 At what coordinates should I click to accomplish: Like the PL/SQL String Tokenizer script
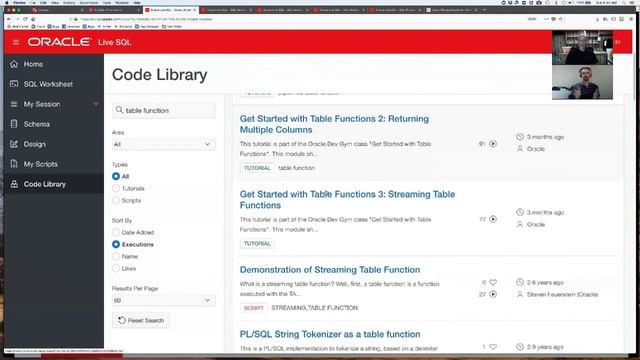[493, 347]
